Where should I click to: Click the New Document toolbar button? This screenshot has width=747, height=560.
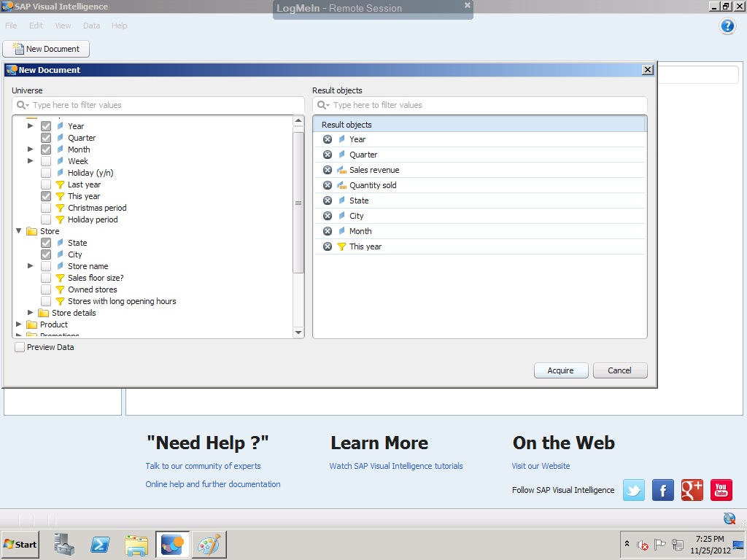(46, 49)
